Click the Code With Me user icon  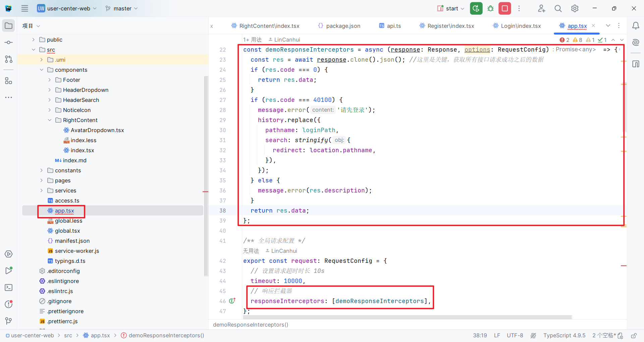click(x=541, y=8)
